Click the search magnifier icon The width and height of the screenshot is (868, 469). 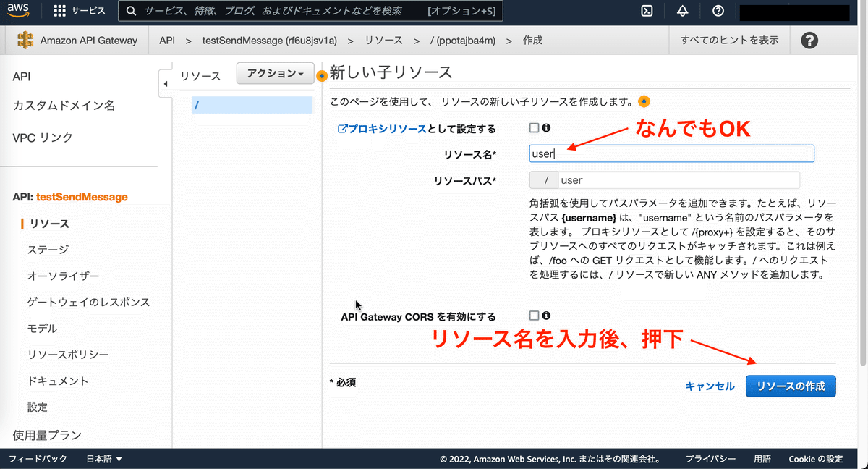[130, 11]
